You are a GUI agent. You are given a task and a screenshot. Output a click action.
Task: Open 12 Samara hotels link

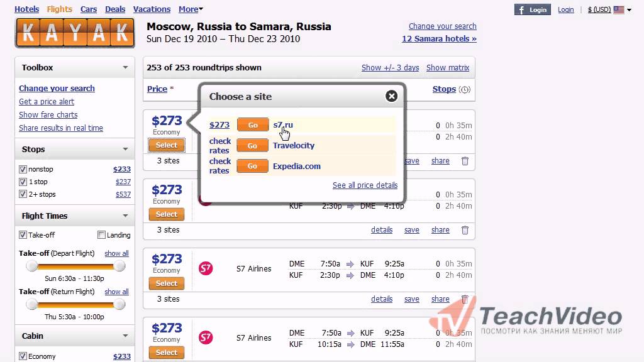[x=439, y=38]
